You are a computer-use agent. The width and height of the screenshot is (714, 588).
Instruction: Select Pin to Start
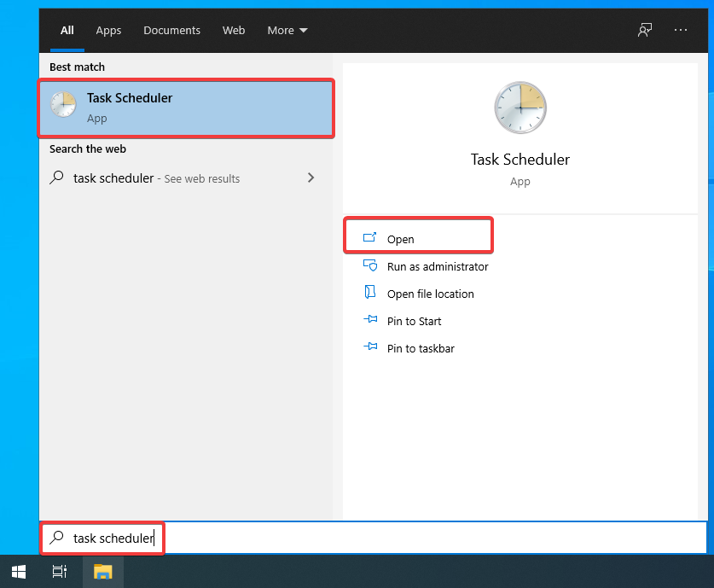click(x=414, y=321)
